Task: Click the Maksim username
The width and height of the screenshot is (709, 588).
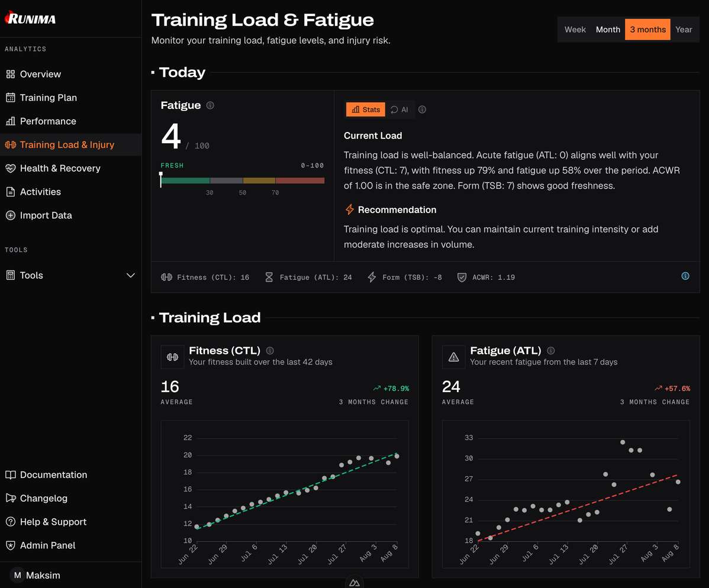Action: [x=43, y=576]
